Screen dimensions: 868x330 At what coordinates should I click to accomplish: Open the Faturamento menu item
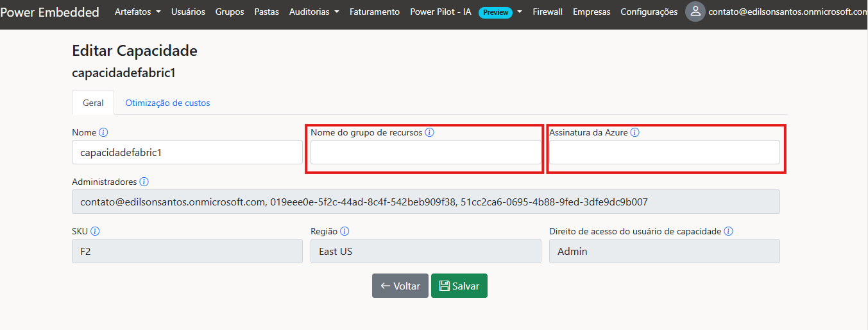pos(375,12)
